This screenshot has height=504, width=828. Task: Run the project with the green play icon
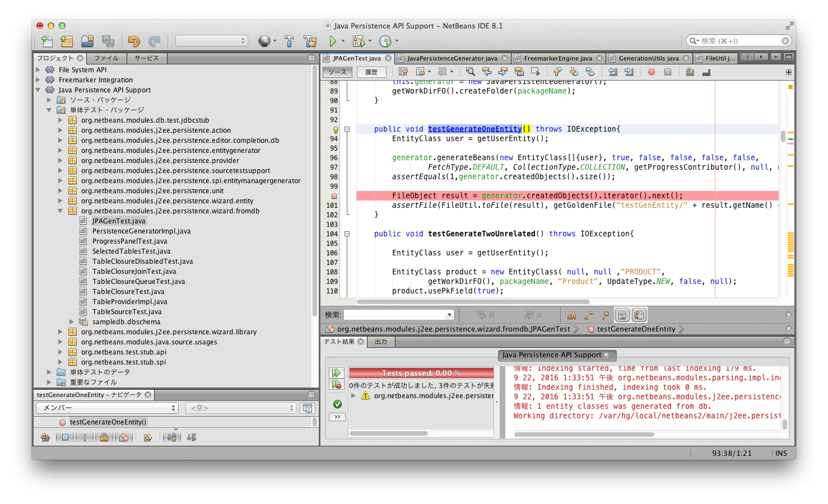[x=333, y=41]
